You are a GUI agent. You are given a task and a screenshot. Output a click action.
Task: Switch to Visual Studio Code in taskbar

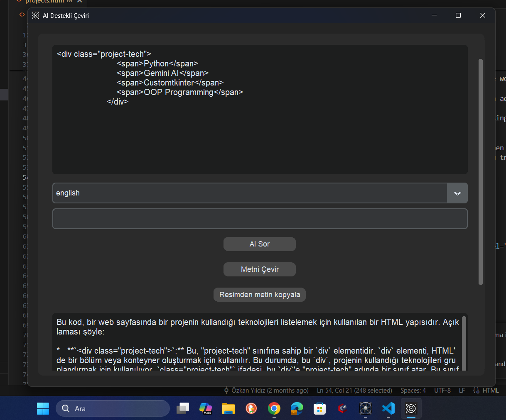click(388, 409)
